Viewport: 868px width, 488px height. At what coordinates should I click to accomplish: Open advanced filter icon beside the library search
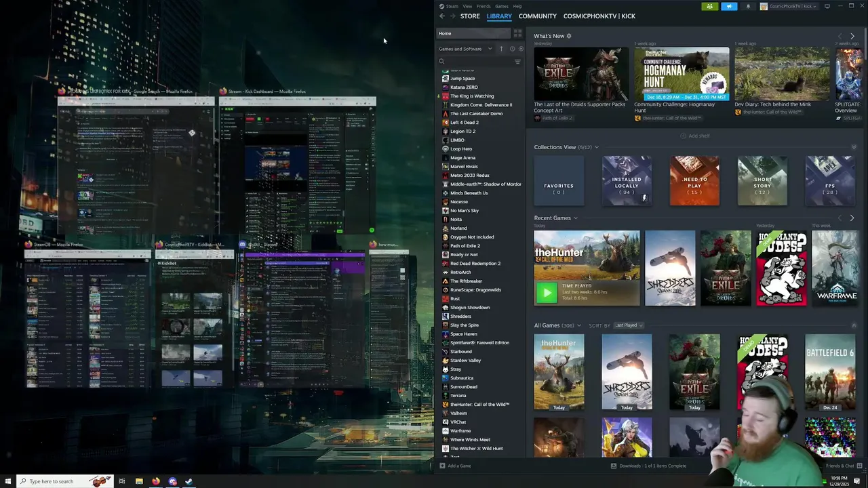[x=517, y=62]
